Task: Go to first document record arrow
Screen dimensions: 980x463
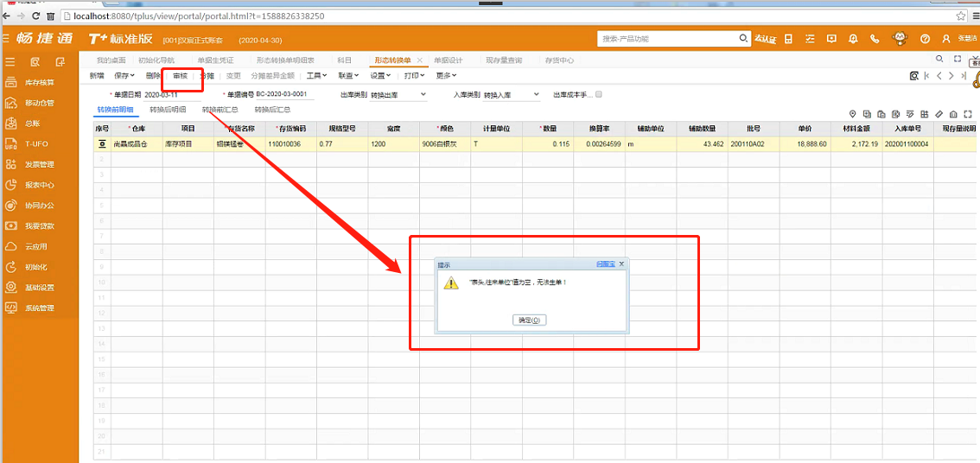Action: (926, 76)
